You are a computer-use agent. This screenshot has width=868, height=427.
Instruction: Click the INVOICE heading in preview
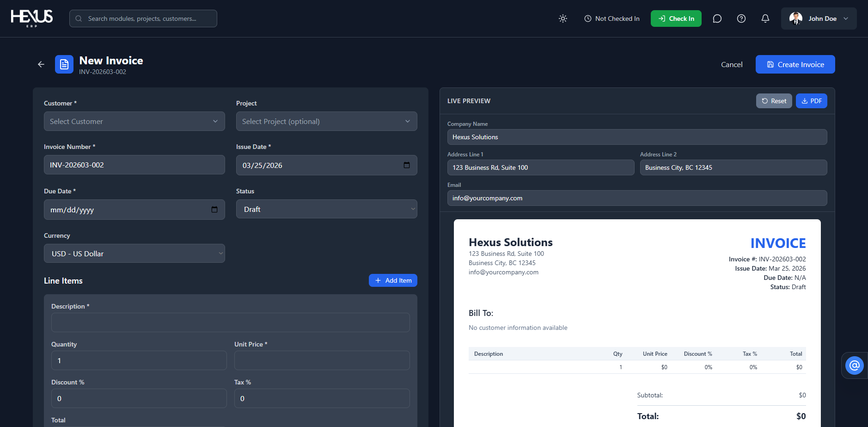point(778,243)
